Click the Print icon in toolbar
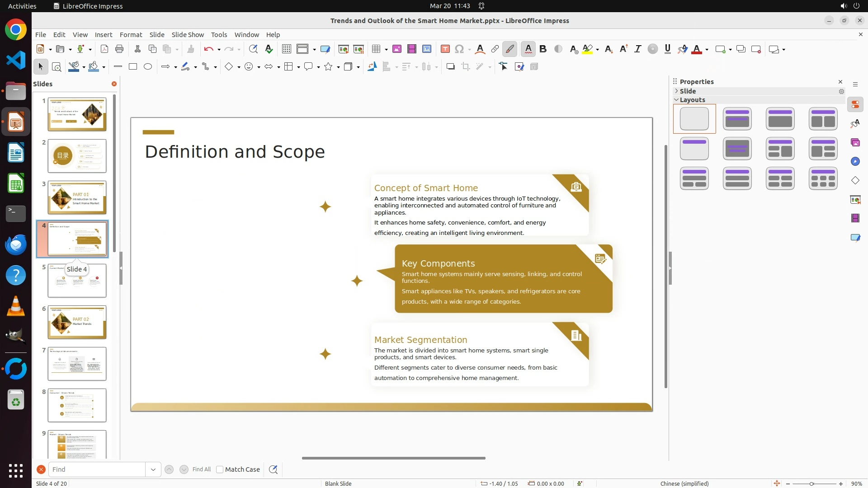 pyautogui.click(x=119, y=49)
